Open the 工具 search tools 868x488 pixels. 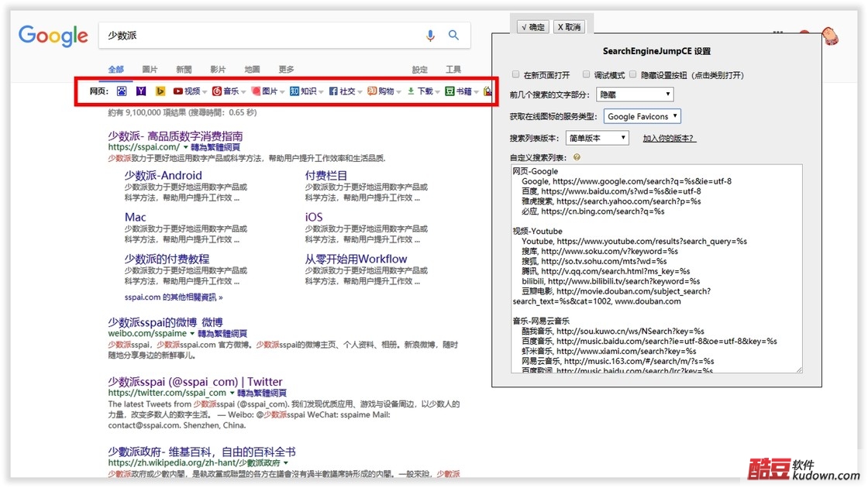[x=453, y=69]
